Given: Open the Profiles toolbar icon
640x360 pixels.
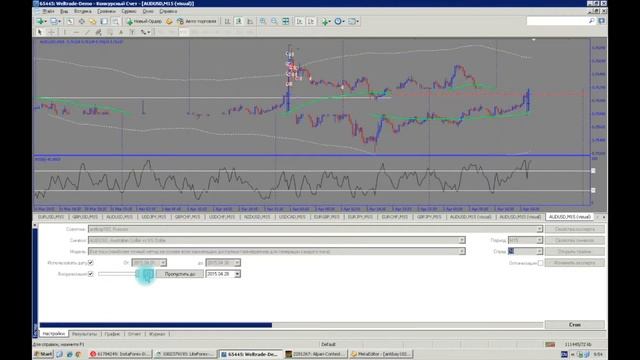Looking at the screenshot, I should pyautogui.click(x=55, y=21).
